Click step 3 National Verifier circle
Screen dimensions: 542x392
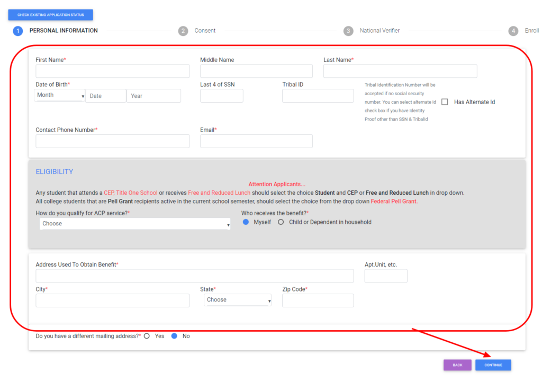tap(348, 31)
